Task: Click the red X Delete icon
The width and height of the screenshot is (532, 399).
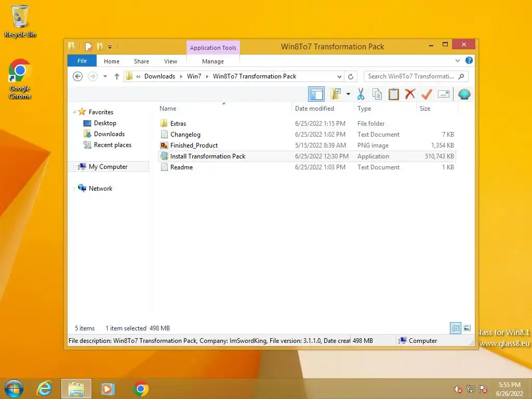Action: [410, 94]
